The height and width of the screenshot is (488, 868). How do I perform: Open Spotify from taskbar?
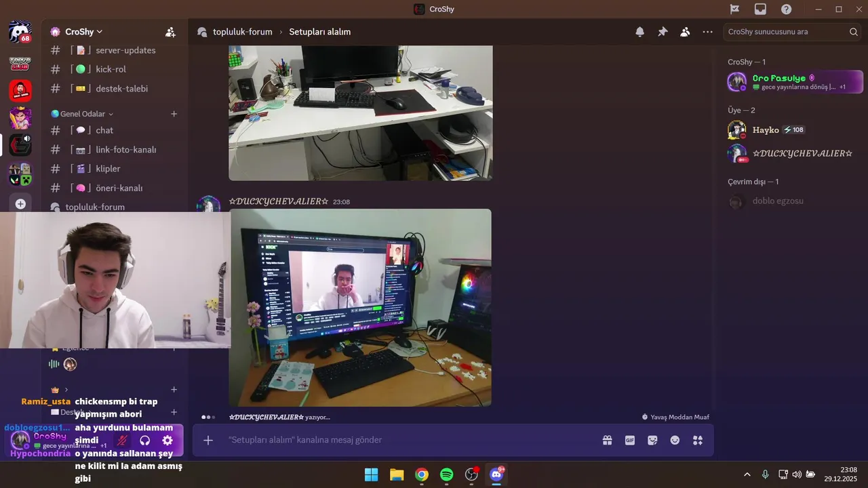447,474
